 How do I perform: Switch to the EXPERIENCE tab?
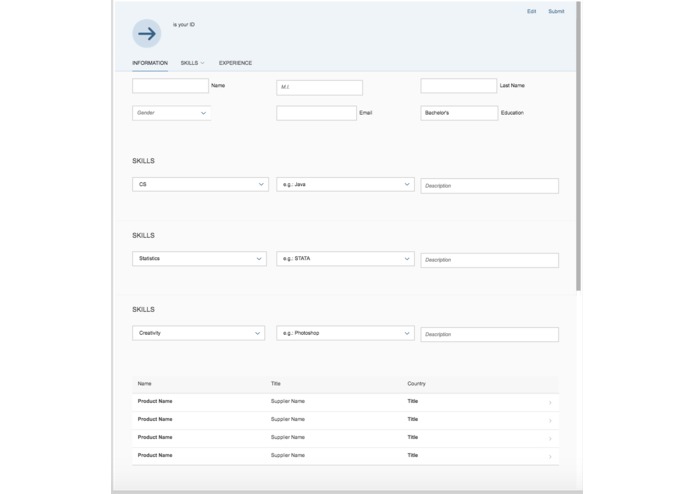click(x=235, y=63)
